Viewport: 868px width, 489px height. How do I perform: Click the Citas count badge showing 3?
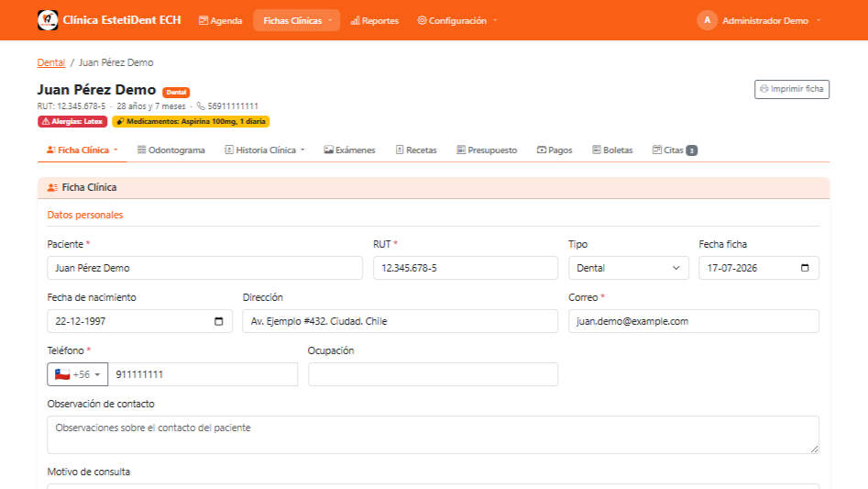[691, 150]
